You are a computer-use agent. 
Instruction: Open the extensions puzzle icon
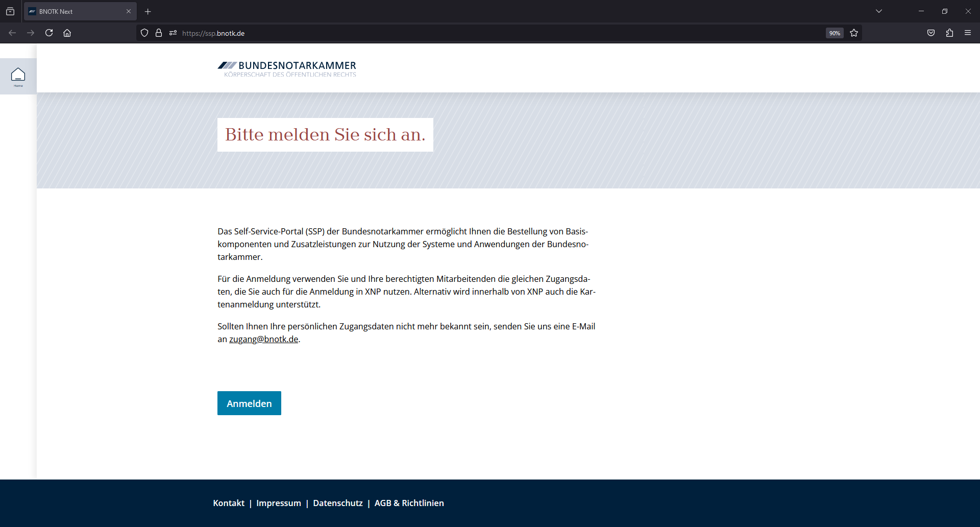[949, 33]
